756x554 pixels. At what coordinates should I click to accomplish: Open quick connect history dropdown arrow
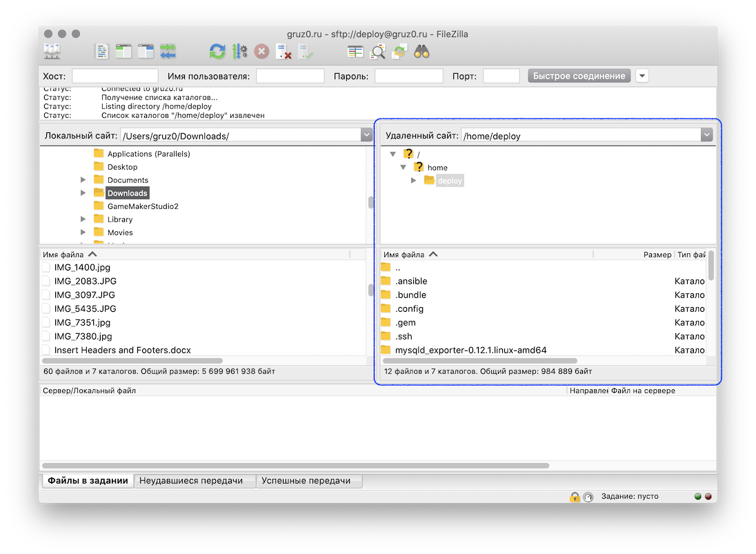642,76
